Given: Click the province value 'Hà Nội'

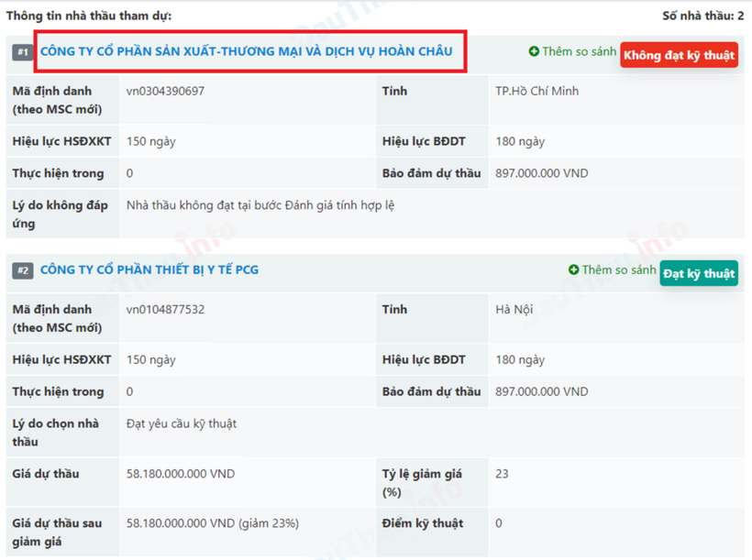Looking at the screenshot, I should click(514, 310).
